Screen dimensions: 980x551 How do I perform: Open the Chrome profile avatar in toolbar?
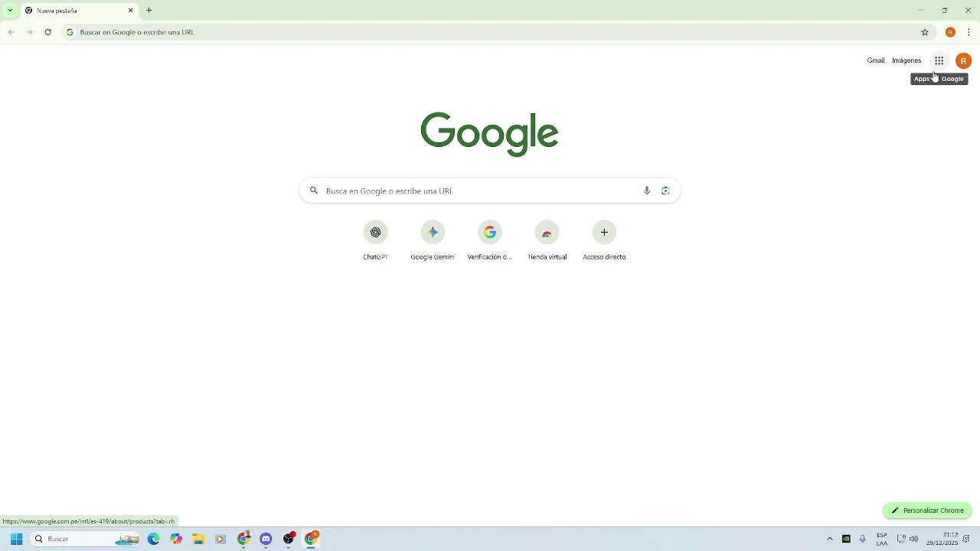(950, 32)
